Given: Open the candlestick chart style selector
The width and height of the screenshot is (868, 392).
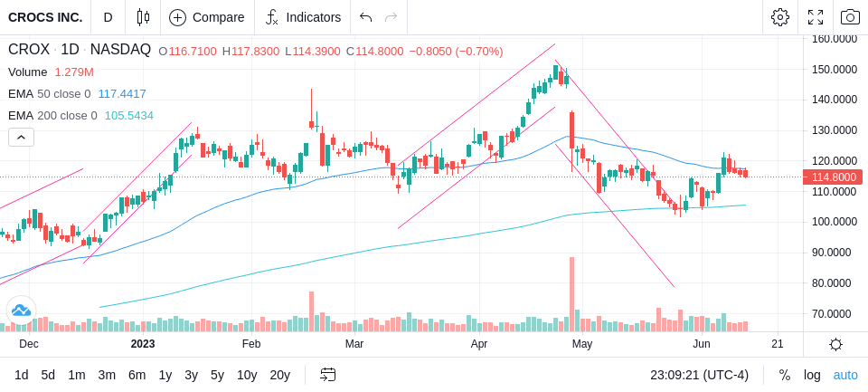Looking at the screenshot, I should (x=143, y=17).
